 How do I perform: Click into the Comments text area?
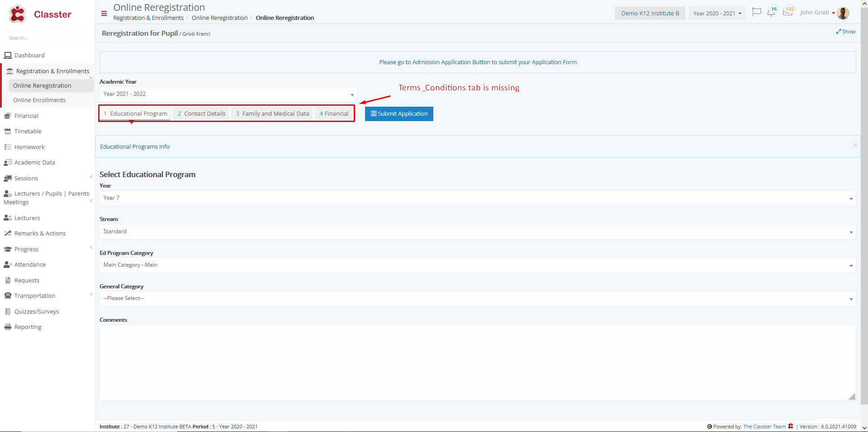(478, 363)
